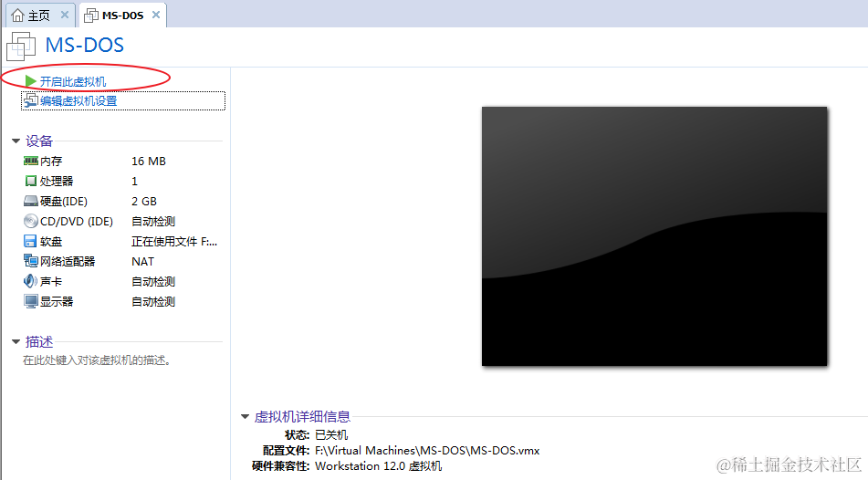Viewport: 868px width, 480px height.
Task: Click the hard disk (硬盘 IDE) icon
Action: coord(31,201)
